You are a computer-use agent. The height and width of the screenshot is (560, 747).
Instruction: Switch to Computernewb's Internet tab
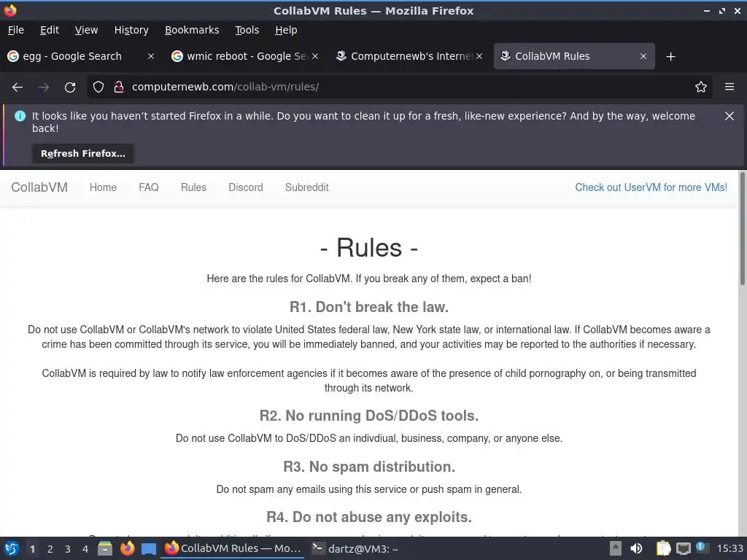coord(405,56)
